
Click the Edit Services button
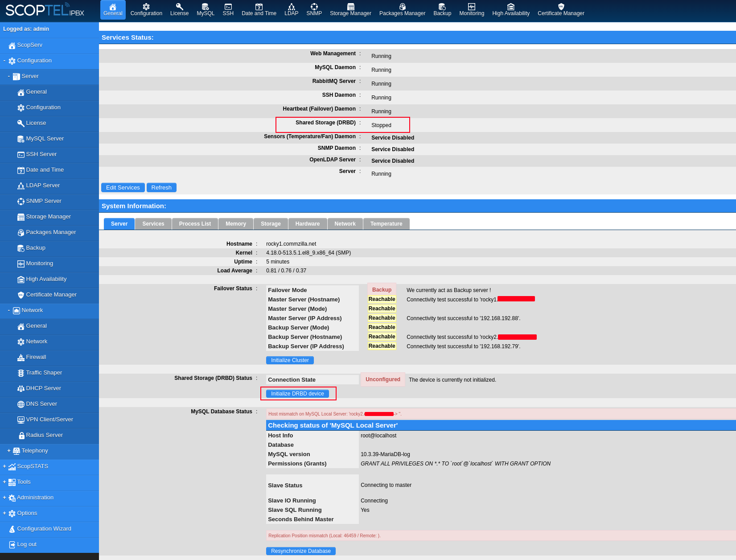point(123,188)
